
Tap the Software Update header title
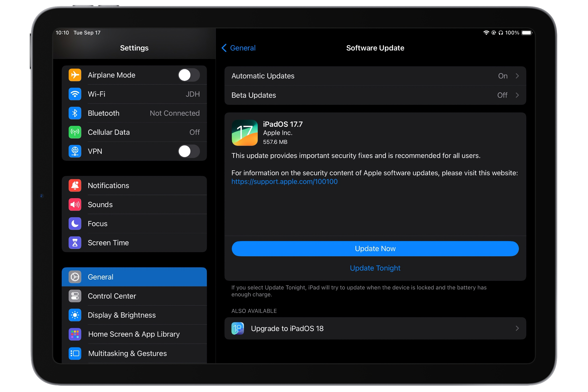[x=375, y=48]
